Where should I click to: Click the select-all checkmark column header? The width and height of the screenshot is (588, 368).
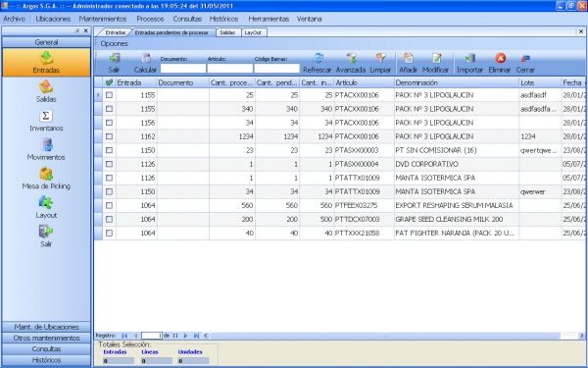click(109, 82)
